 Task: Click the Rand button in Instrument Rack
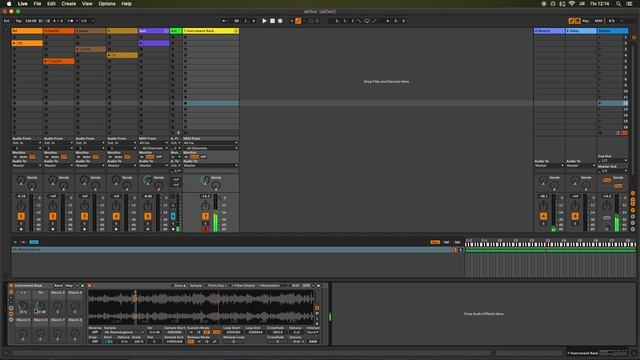(58, 286)
